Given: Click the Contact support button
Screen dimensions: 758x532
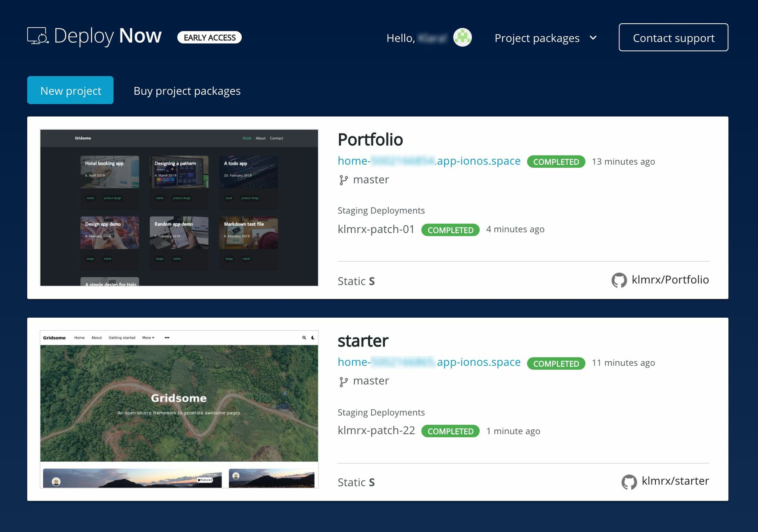Looking at the screenshot, I should pos(673,37).
